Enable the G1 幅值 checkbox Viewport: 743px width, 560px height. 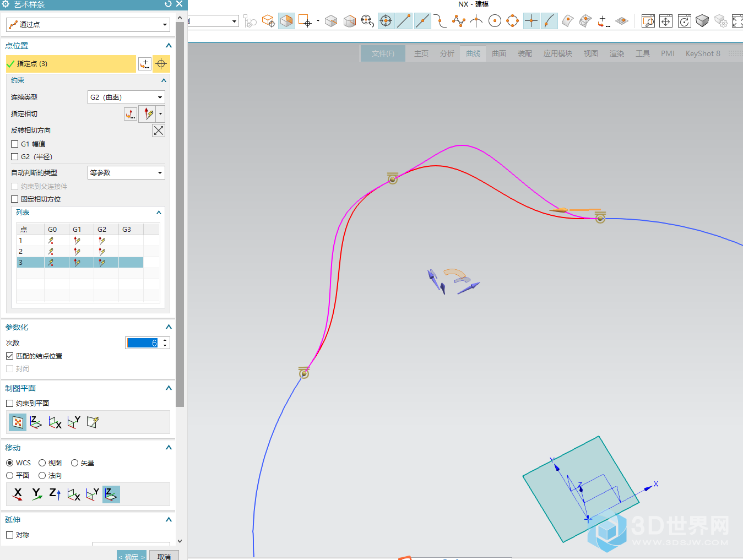tap(15, 144)
